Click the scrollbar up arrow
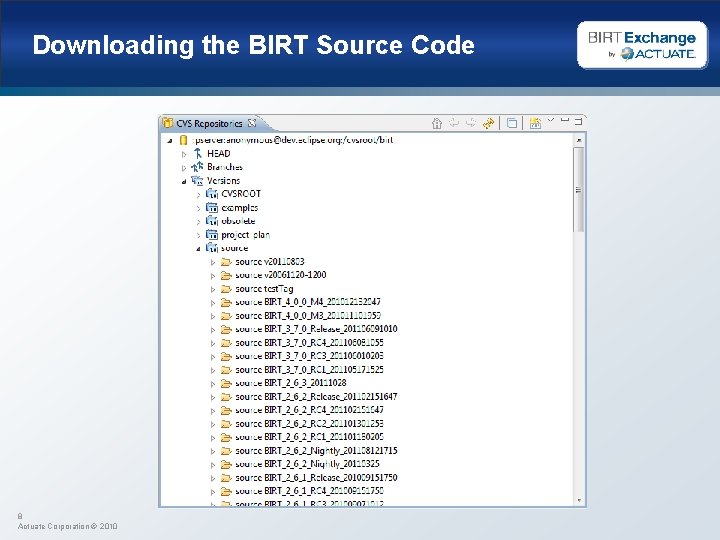 pos(579,140)
